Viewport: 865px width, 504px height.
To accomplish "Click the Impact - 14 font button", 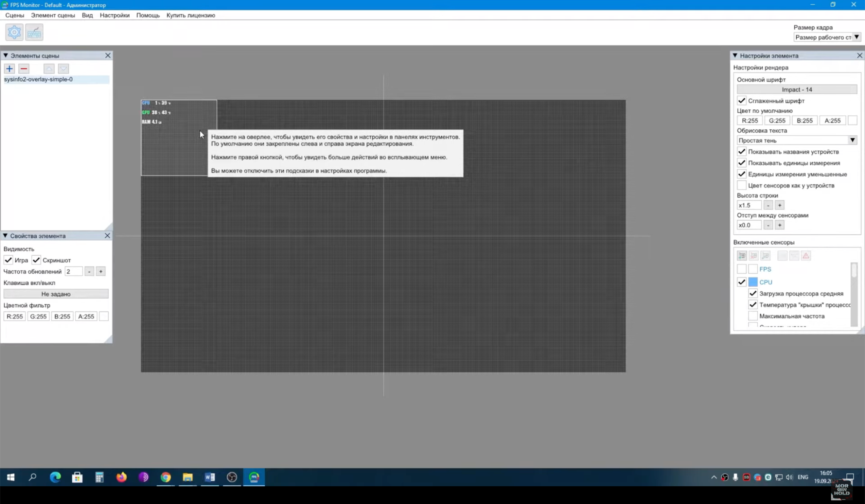I will click(x=797, y=89).
